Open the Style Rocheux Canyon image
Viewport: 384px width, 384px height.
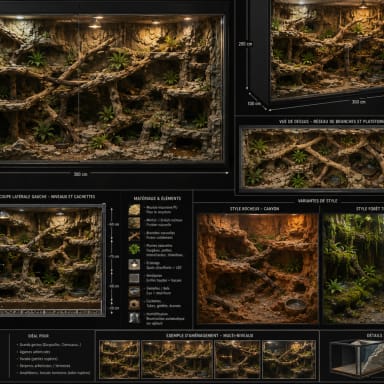(x=257, y=269)
